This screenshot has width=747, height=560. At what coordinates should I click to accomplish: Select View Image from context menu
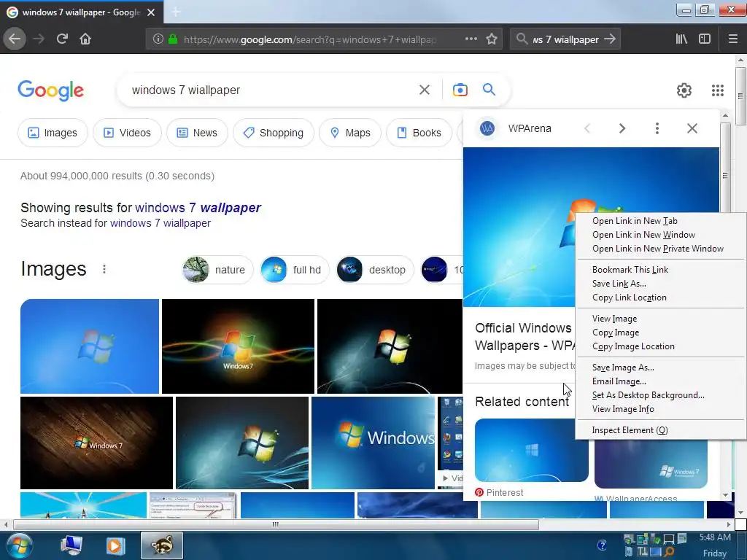coord(660,319)
